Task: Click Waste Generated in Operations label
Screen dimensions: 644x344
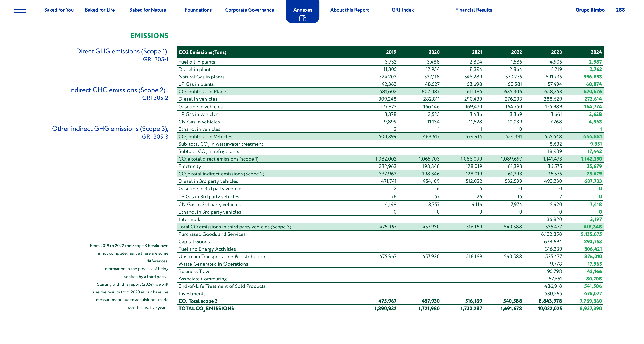Action: tap(213, 264)
